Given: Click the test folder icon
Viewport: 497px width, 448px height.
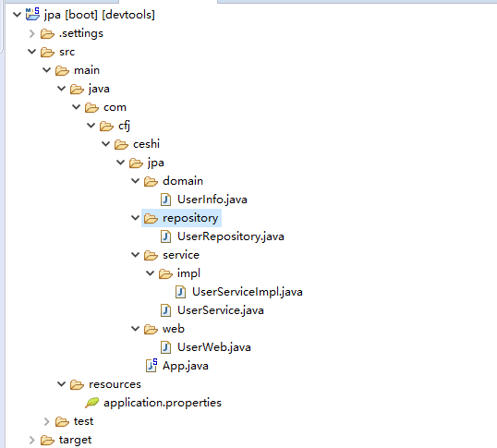Looking at the screenshot, I should [x=62, y=421].
